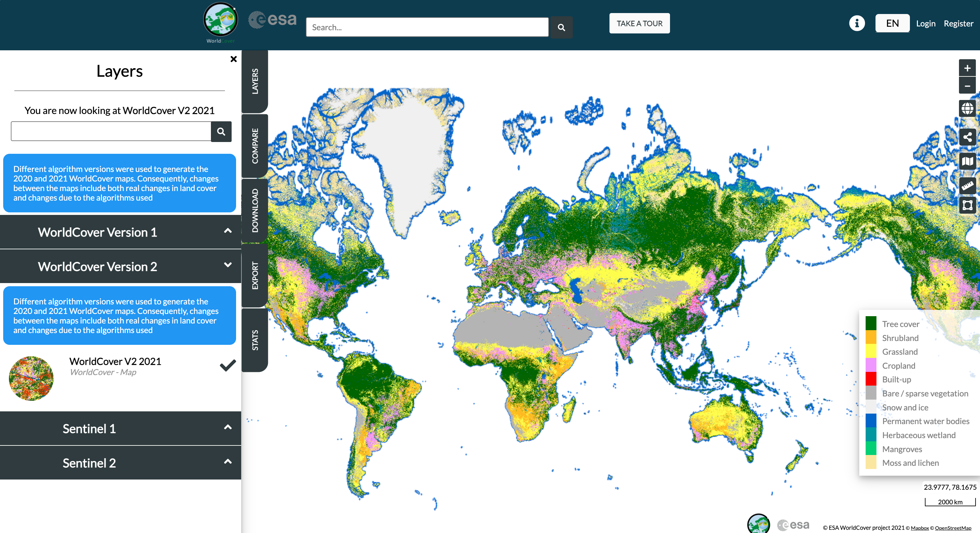Switch to the EXPORT side tab
Viewport: 980px width, 533px height.
pos(255,275)
